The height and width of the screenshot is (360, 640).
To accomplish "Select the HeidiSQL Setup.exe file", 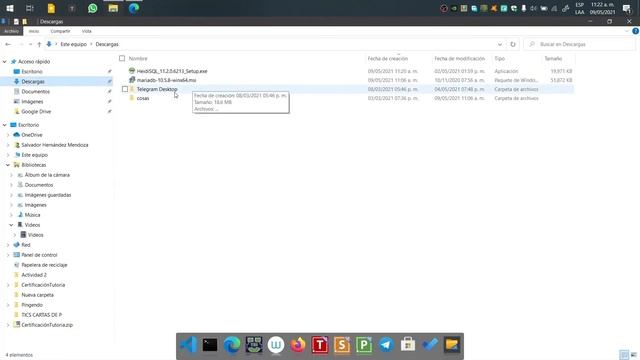I will click(172, 71).
